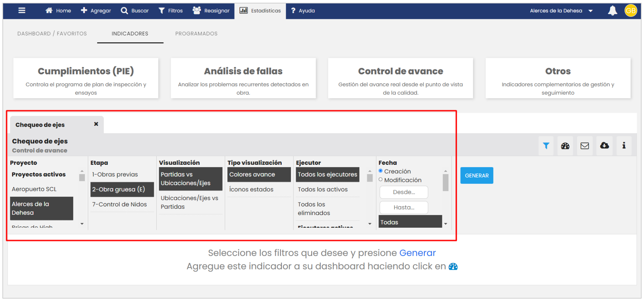This screenshot has width=644, height=301.
Task: Open the Filtros menu item
Action: tap(171, 11)
